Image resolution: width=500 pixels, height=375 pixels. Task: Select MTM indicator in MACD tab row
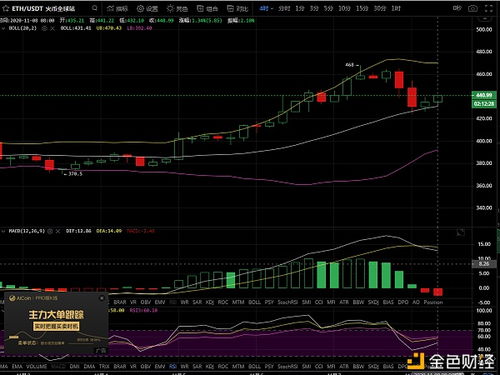tap(238, 302)
